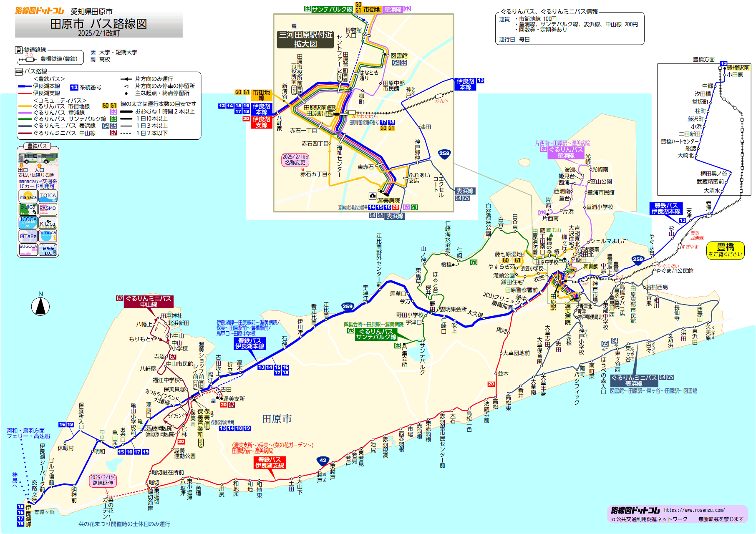The width and height of the screenshot is (756, 534).
Task: Click the yellow 市街地線 legend line sample
Action: click(25, 107)
